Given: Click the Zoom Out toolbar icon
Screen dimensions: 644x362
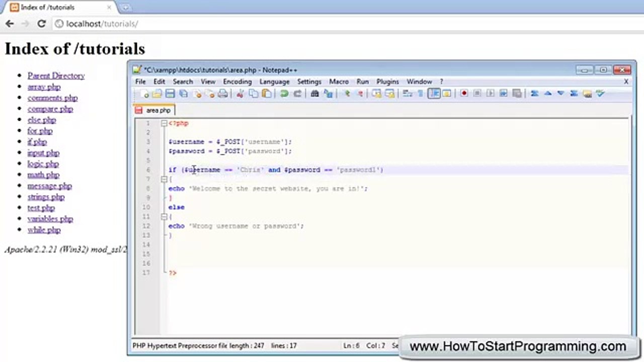Looking at the screenshot, I should tap(360, 94).
